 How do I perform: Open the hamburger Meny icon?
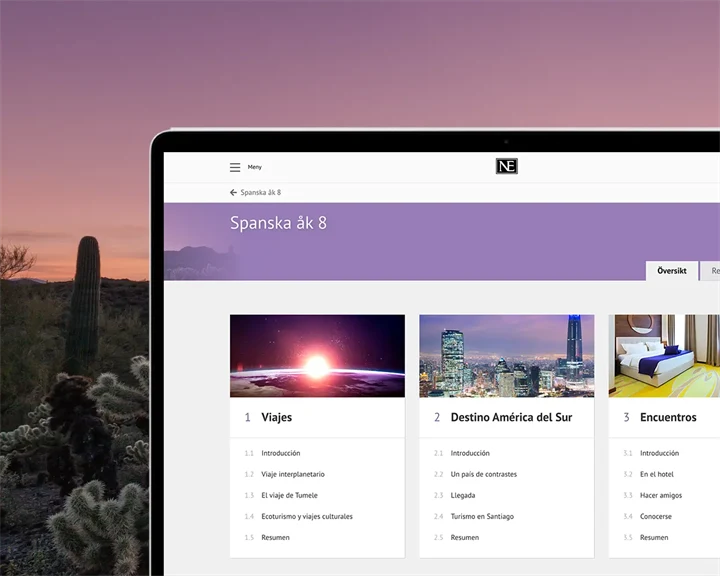pyautogui.click(x=235, y=167)
